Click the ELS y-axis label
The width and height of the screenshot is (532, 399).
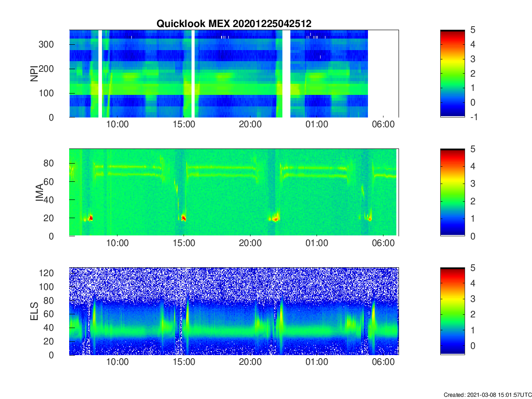(34, 311)
